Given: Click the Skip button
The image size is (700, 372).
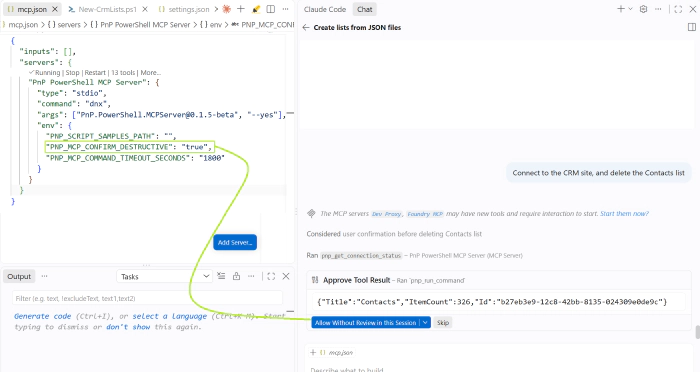Looking at the screenshot, I should pyautogui.click(x=443, y=322).
